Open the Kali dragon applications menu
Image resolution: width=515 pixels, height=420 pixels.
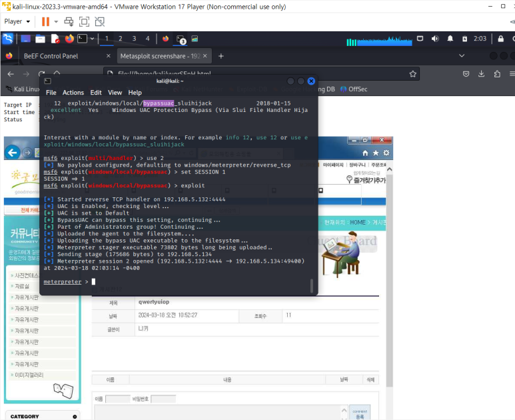pyautogui.click(x=8, y=39)
